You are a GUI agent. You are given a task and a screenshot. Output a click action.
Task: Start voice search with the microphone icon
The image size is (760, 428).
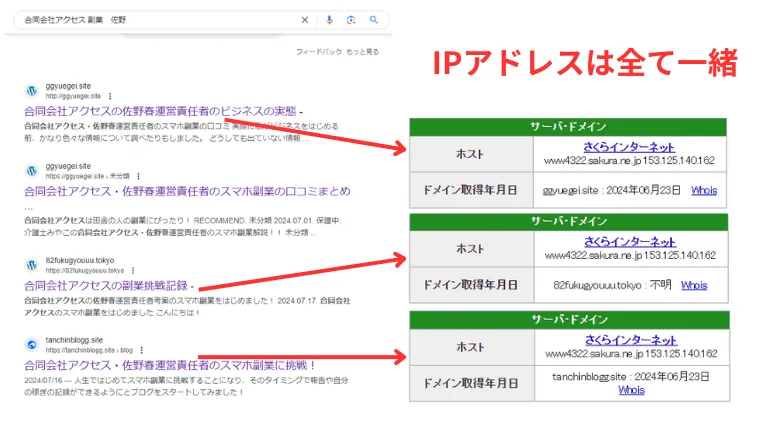point(328,20)
